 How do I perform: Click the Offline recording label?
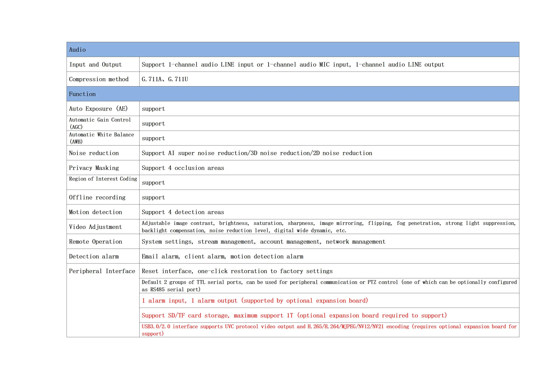(x=97, y=197)
